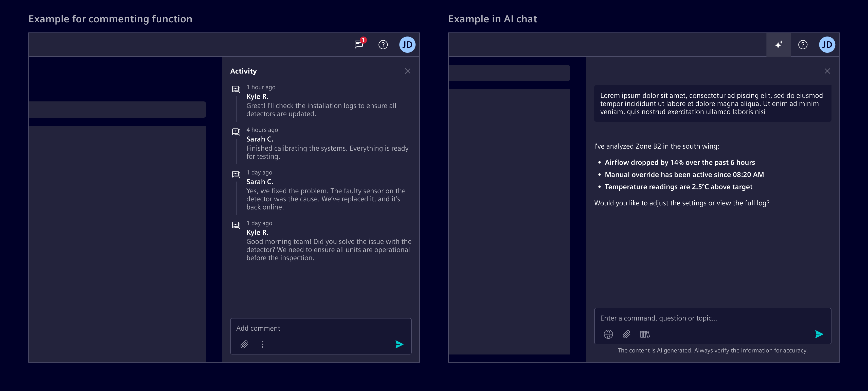Send the AI chat message
Screen dimensions: 868x391
pyautogui.click(x=819, y=334)
